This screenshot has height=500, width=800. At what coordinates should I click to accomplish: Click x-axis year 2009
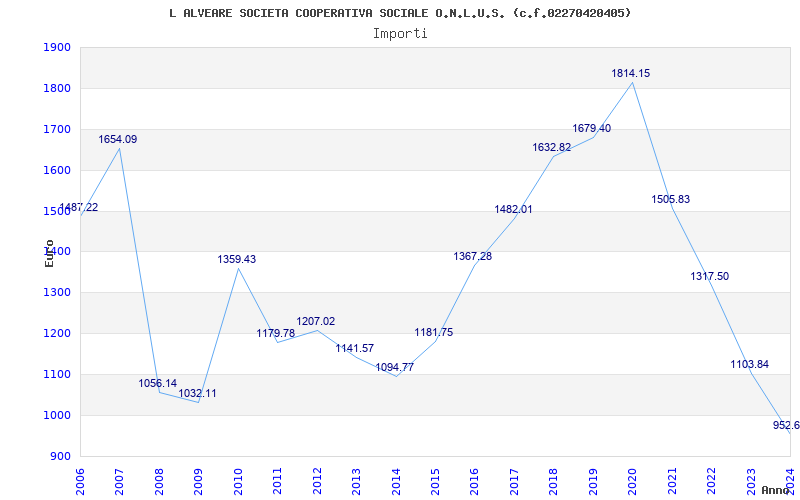tap(198, 481)
